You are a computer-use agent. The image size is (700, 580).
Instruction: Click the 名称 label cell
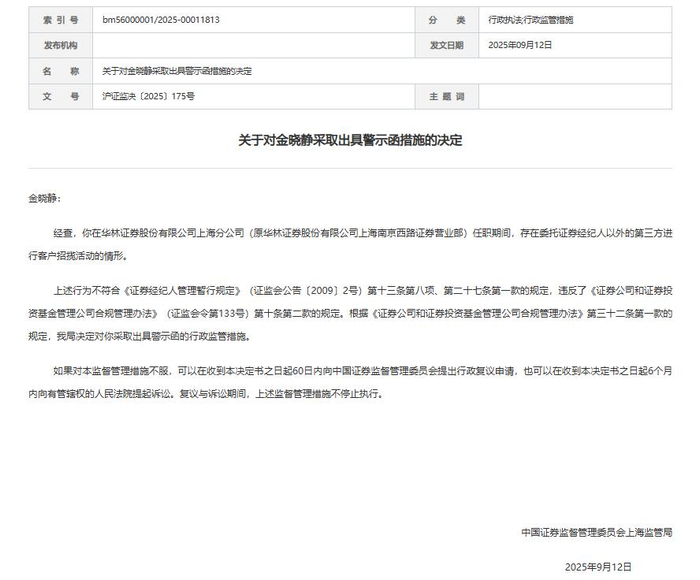(x=61, y=71)
